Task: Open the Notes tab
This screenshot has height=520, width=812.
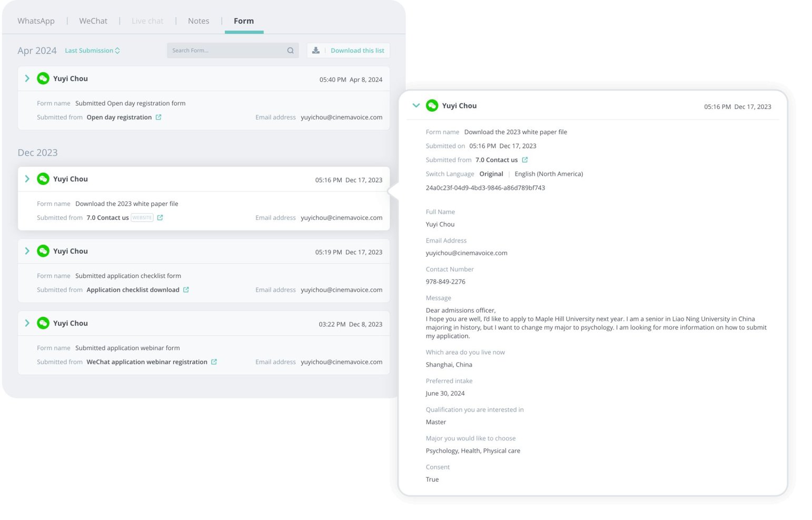Action: point(199,21)
